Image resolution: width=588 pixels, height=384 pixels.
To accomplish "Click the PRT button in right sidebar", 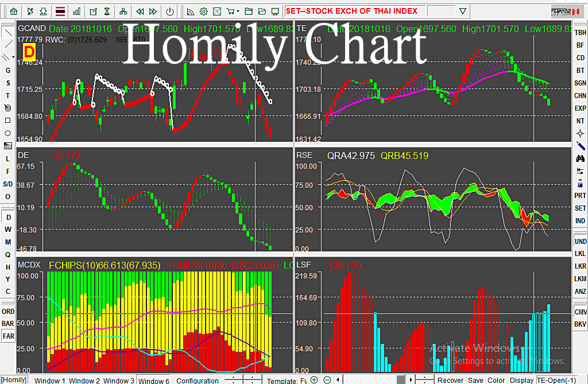I will tap(580, 195).
